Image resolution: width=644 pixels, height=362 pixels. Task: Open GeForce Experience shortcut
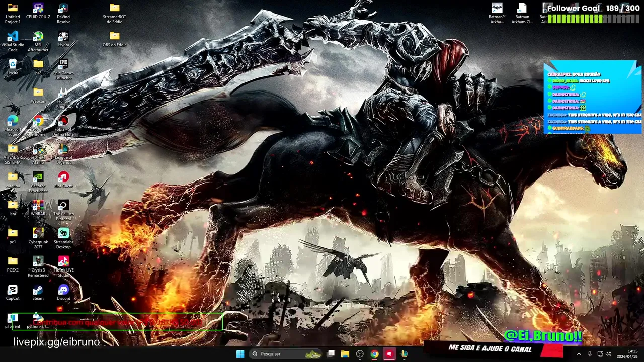[x=38, y=182]
